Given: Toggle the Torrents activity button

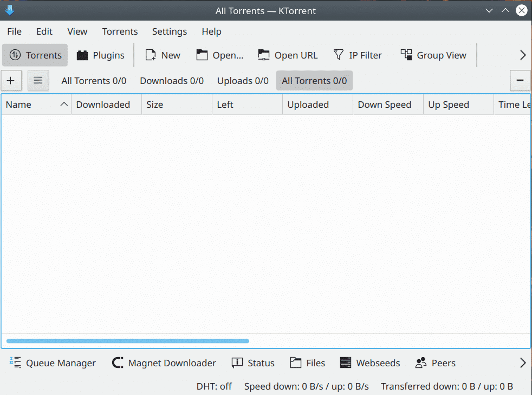Looking at the screenshot, I should (x=35, y=55).
